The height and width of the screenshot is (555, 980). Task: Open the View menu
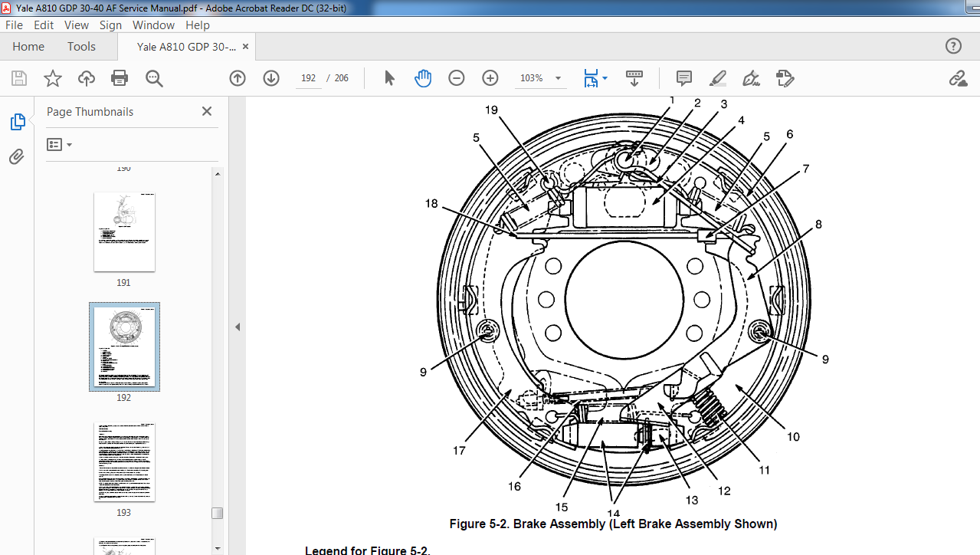coord(77,25)
